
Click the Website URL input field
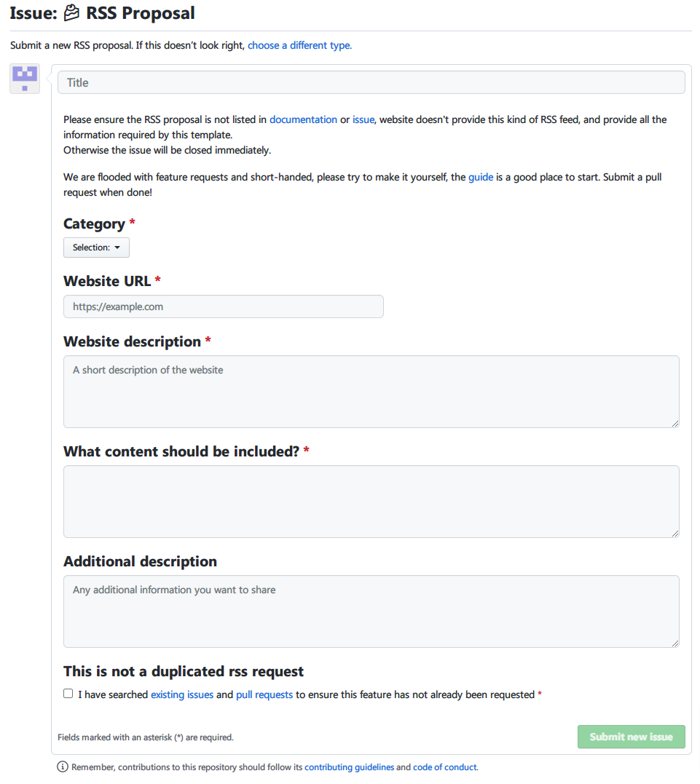[x=223, y=306]
